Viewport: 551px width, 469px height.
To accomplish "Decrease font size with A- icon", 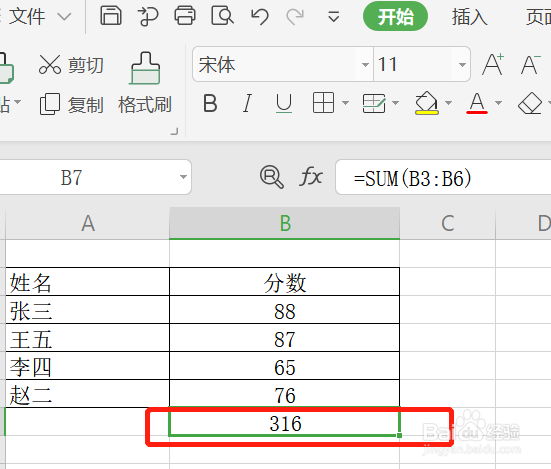I will 530,65.
